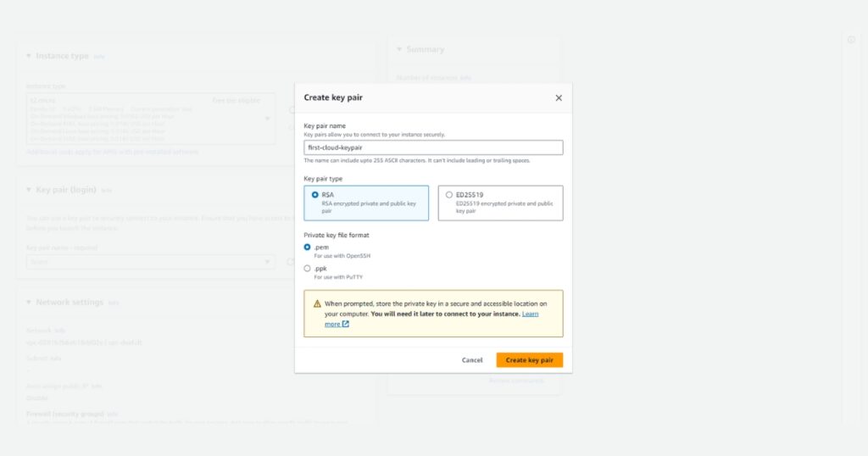Click the info icon at top right
The image size is (868, 456).
[851, 40]
